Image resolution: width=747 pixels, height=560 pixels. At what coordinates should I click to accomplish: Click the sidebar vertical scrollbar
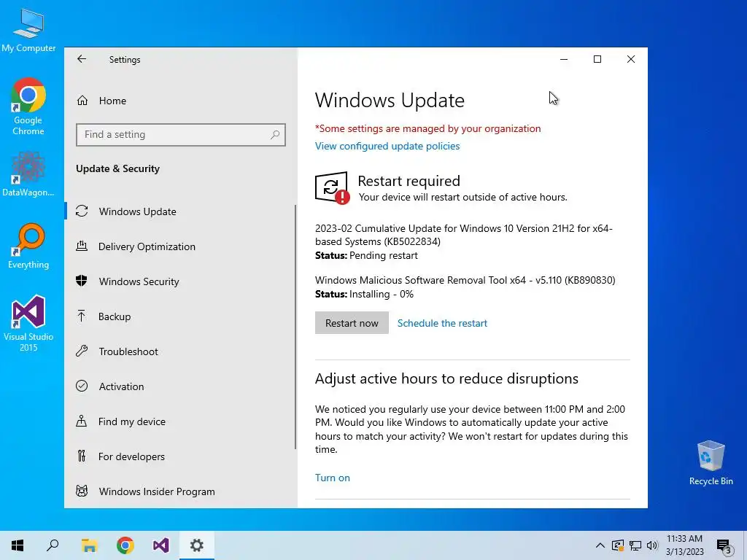coord(295,327)
